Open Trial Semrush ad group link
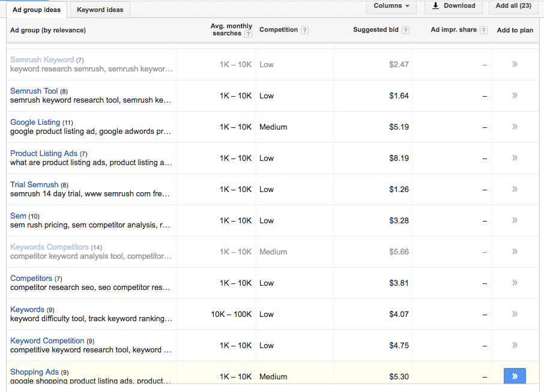The width and height of the screenshot is (544, 392). point(34,184)
